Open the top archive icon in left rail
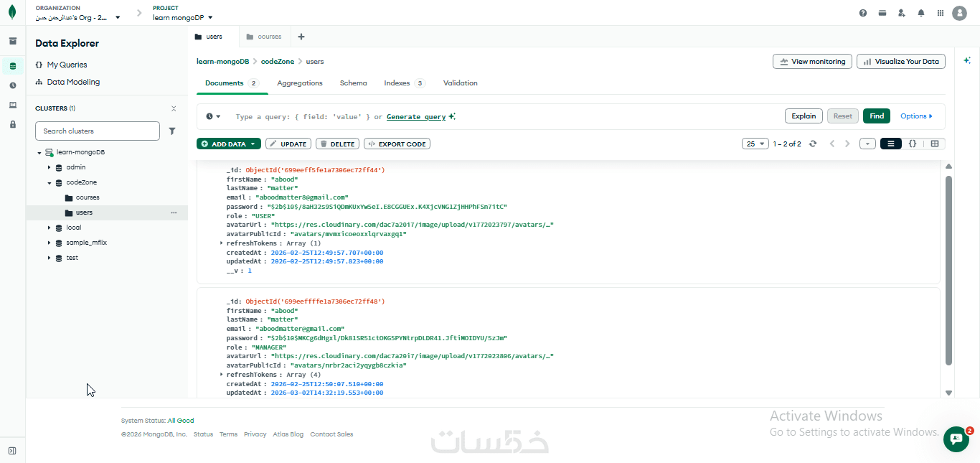This screenshot has height=463, width=980. click(13, 41)
